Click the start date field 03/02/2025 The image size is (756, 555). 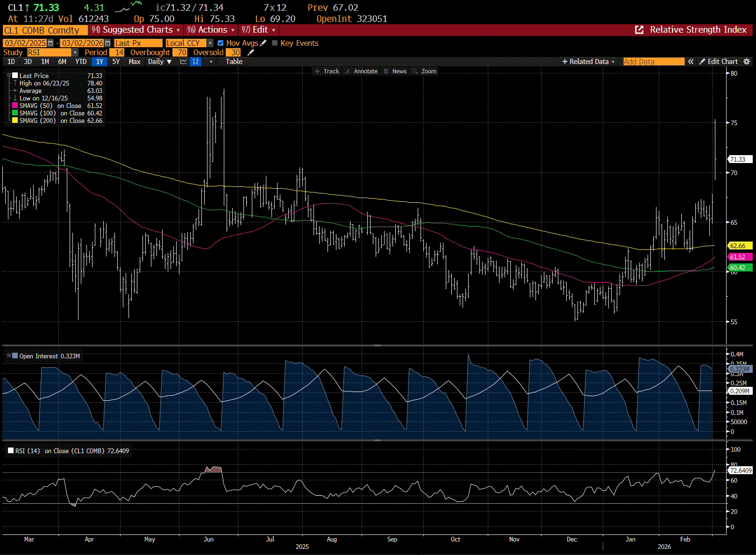pyautogui.click(x=25, y=43)
